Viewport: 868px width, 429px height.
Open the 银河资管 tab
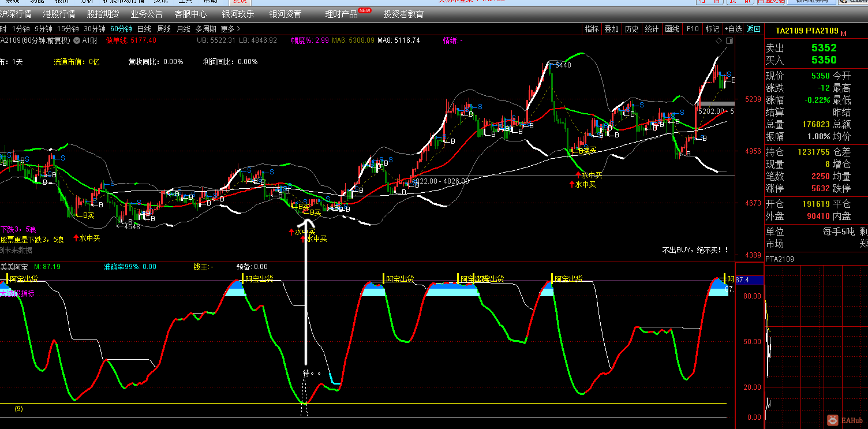pyautogui.click(x=285, y=14)
